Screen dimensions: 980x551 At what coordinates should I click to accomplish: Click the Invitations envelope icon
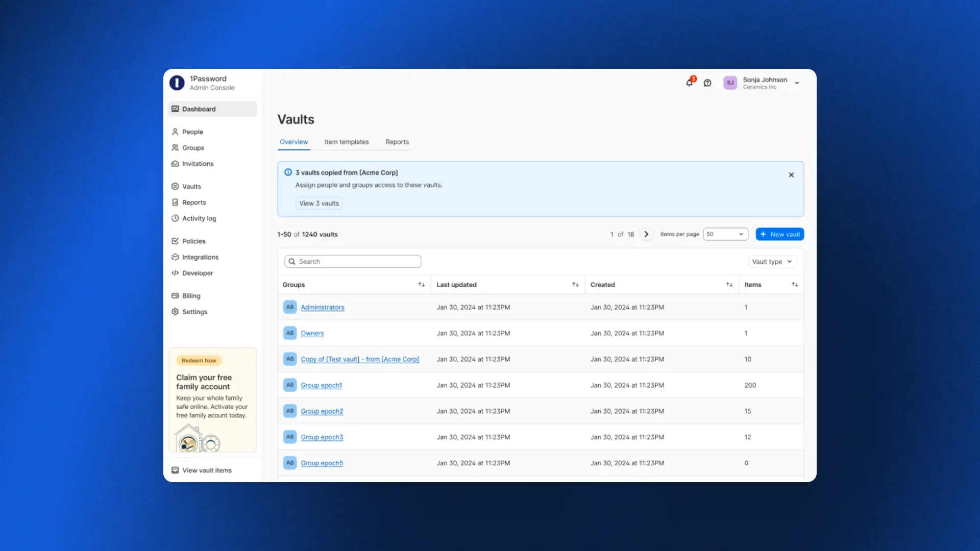click(x=175, y=164)
